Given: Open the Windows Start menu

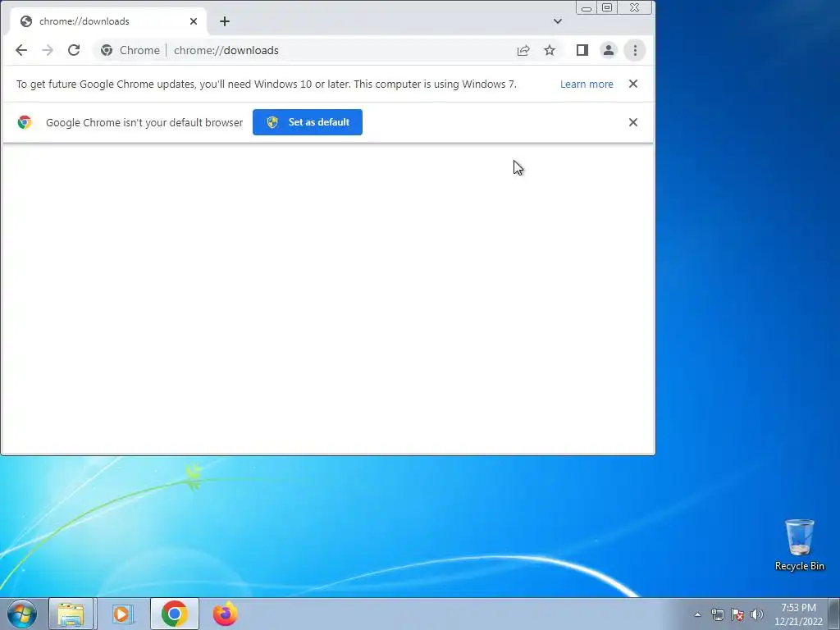Looking at the screenshot, I should pos(22,614).
